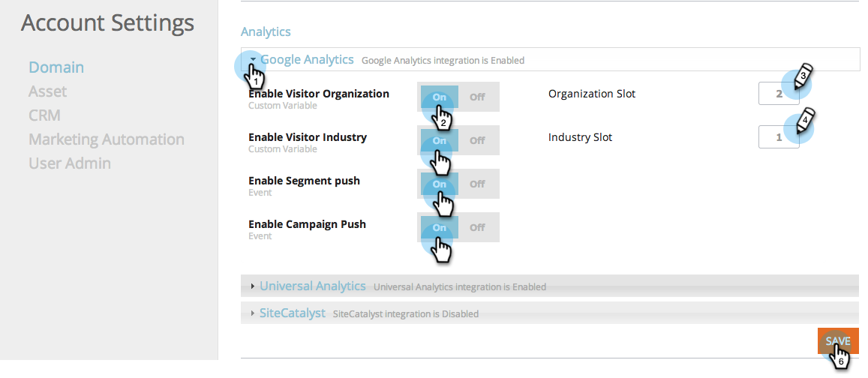This screenshot has width=868, height=378.
Task: Open Marketing Automation settings
Action: coord(107,139)
